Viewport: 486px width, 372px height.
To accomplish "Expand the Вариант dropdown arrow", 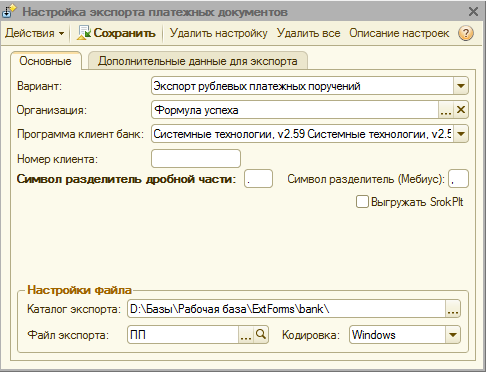I will pos(461,86).
